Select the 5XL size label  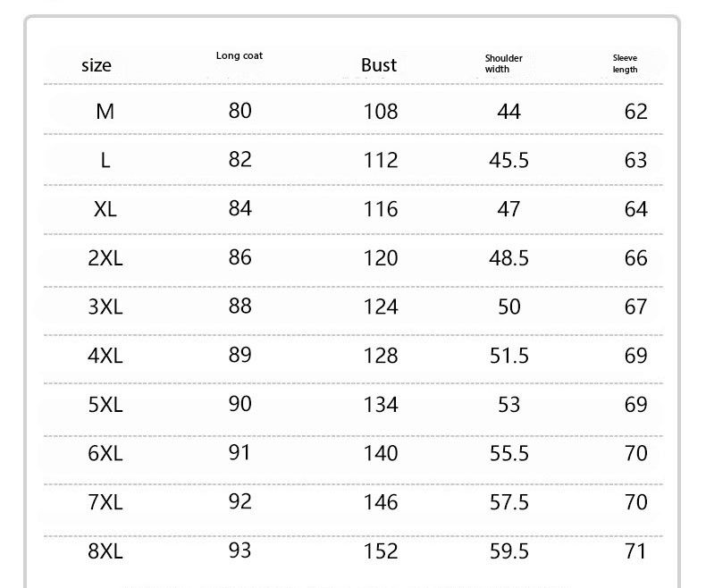(105, 404)
